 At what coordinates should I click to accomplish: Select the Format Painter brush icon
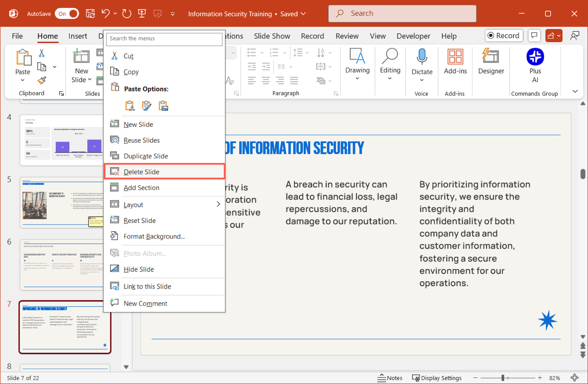click(42, 80)
